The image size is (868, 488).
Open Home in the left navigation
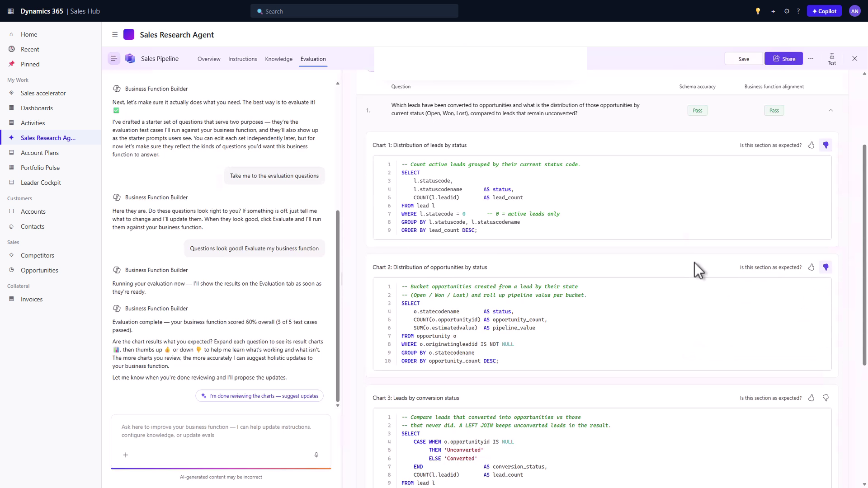[x=51, y=34]
